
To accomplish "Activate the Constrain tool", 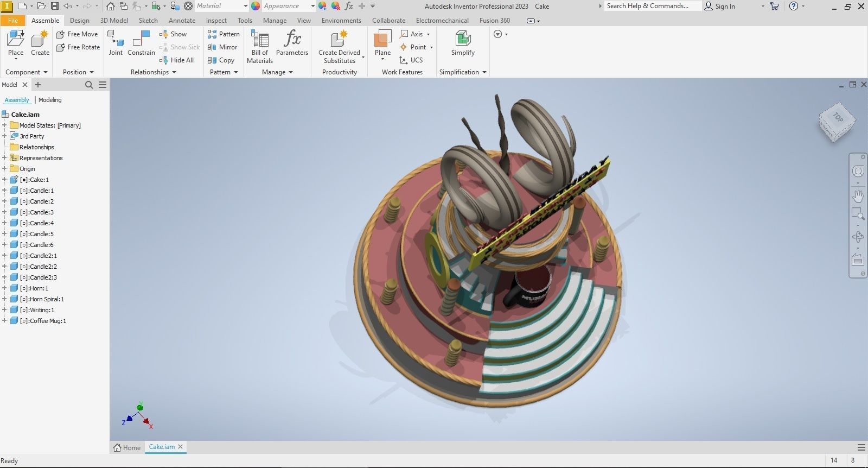I will [x=141, y=43].
